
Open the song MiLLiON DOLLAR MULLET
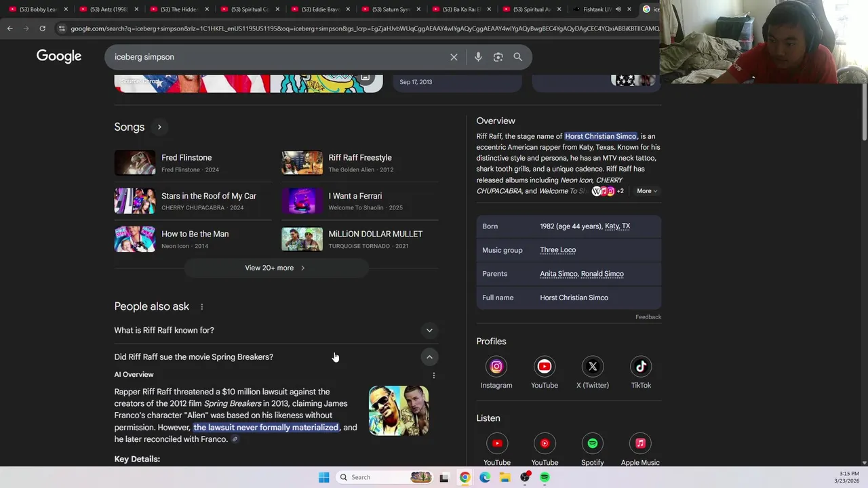376,234
